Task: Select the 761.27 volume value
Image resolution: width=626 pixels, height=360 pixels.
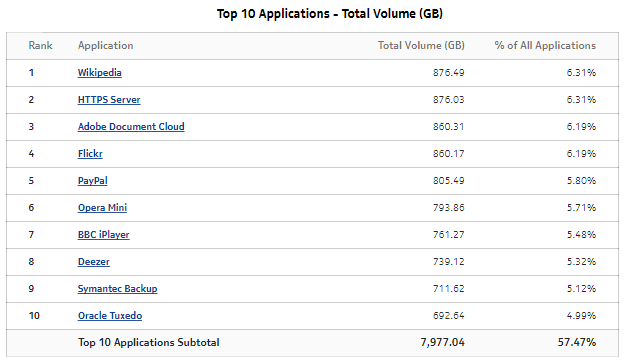Action: pyautogui.click(x=449, y=235)
